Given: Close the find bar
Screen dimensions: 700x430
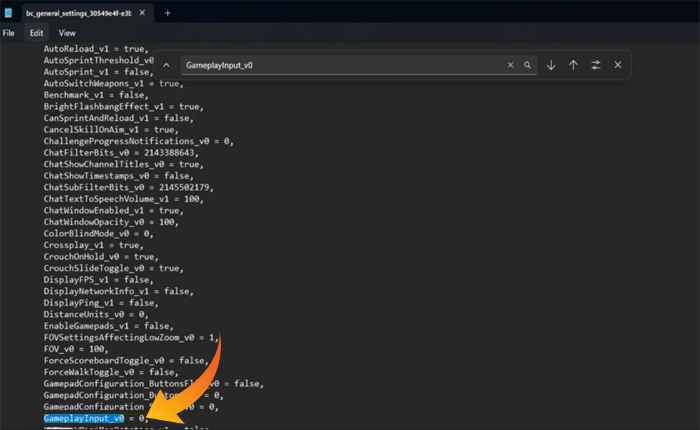Looking at the screenshot, I should (618, 65).
